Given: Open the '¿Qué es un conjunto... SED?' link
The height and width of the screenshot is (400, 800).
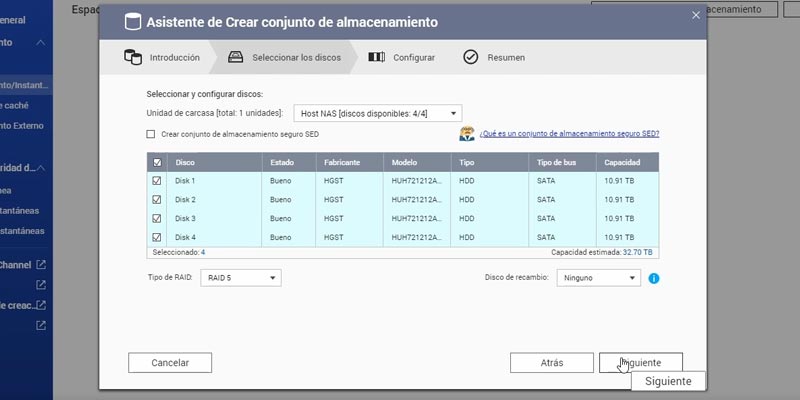Looking at the screenshot, I should 569,134.
